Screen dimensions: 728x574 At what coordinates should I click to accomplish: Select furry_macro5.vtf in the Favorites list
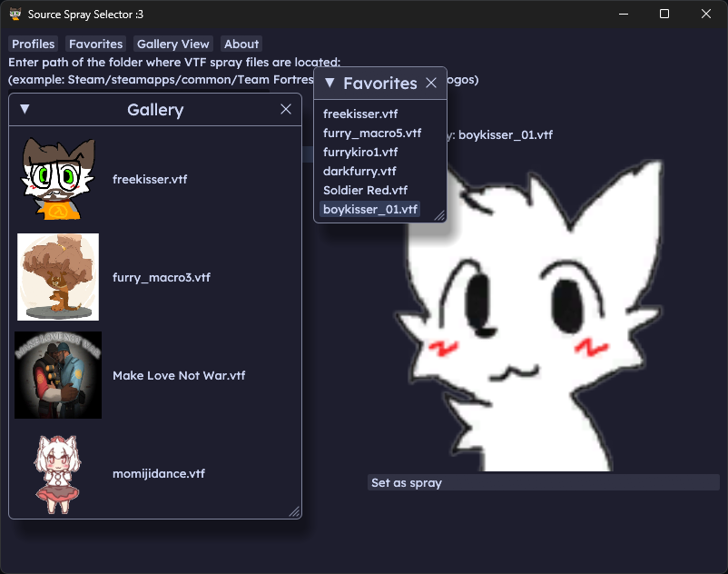tap(372, 133)
